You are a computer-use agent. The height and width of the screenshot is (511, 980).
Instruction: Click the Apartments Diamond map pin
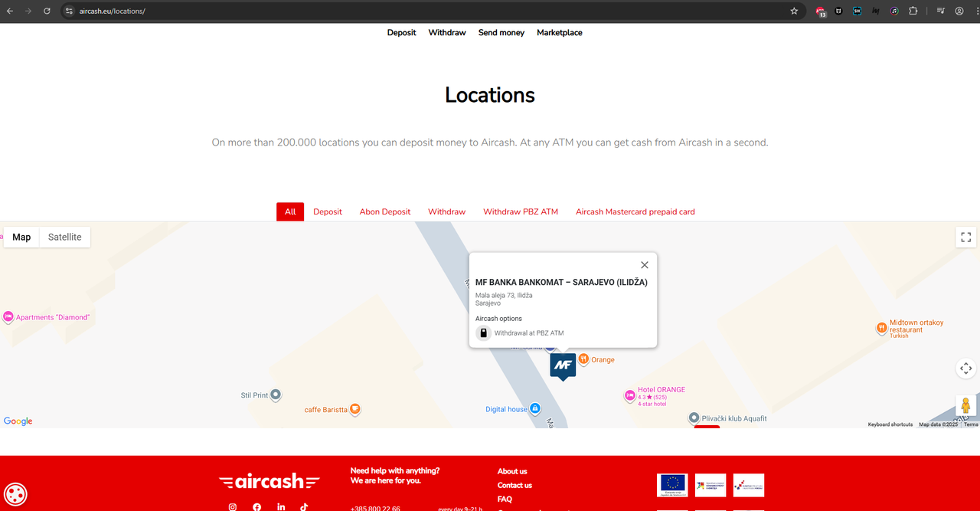click(x=8, y=316)
